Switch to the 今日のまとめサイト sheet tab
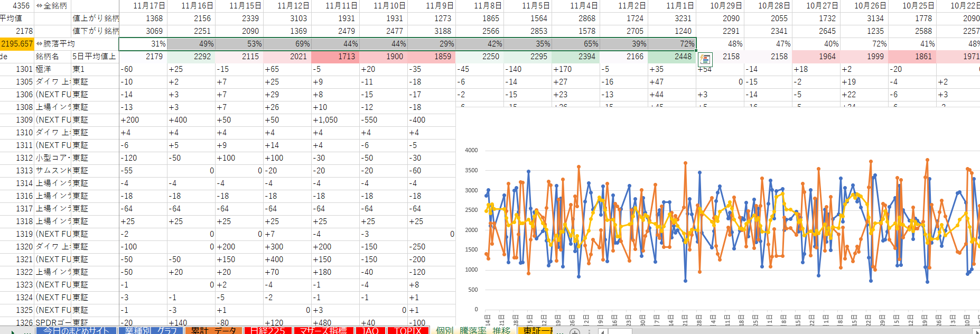This screenshot has width=980, height=334. click(76, 330)
